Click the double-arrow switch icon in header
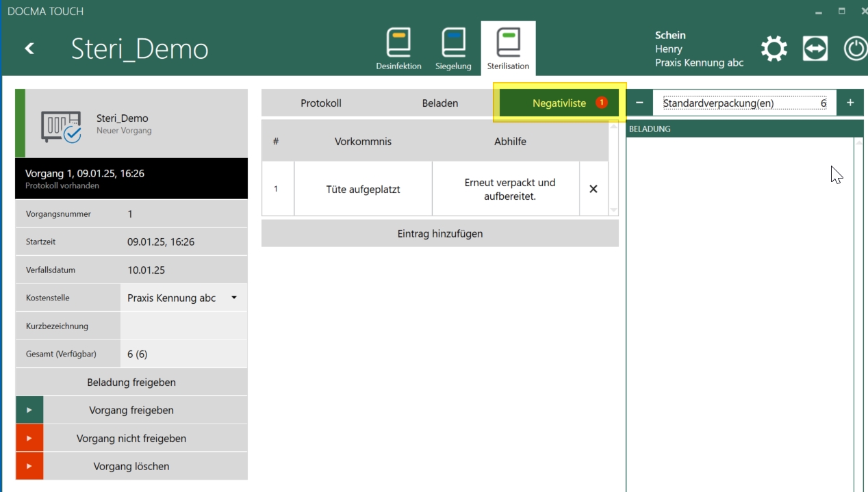Screen dimensions: 868x492 815,49
